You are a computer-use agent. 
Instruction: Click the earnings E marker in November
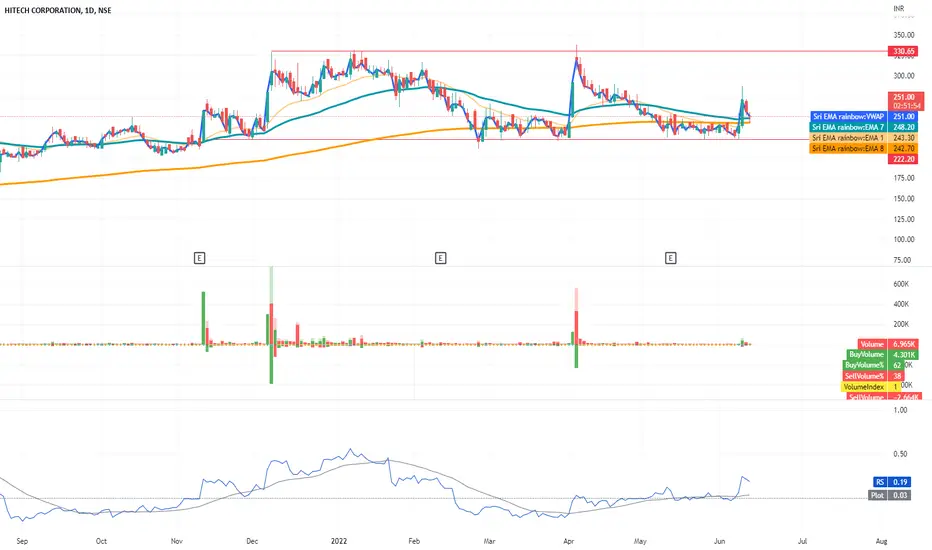tap(200, 258)
